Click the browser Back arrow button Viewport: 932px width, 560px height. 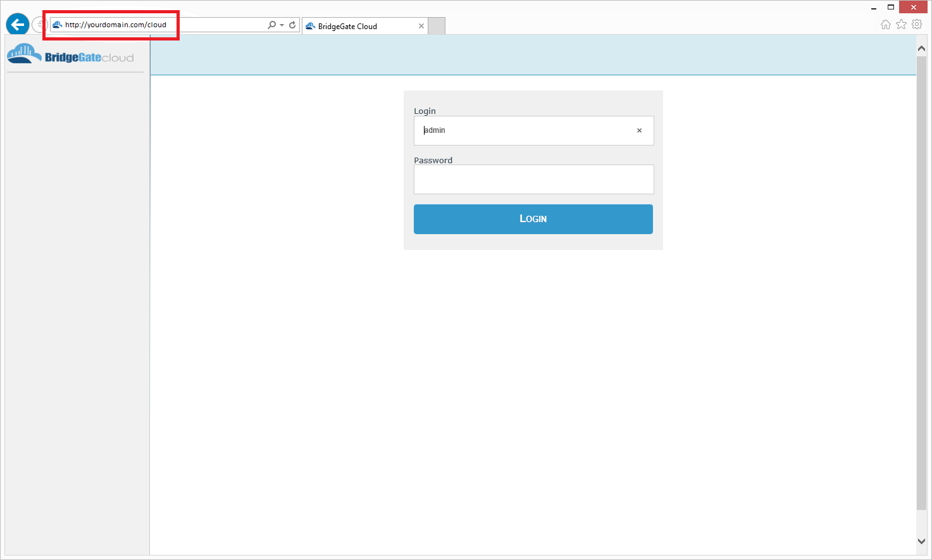[x=18, y=25]
